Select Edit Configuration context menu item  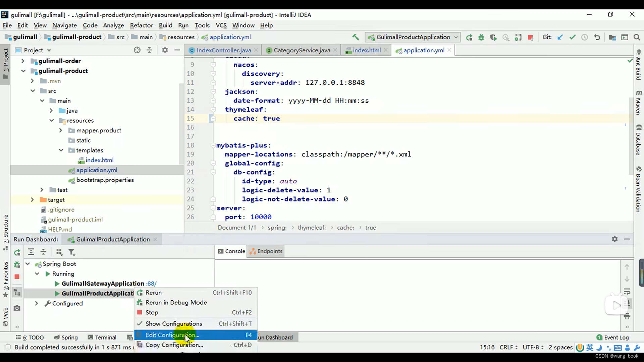pyautogui.click(x=196, y=335)
